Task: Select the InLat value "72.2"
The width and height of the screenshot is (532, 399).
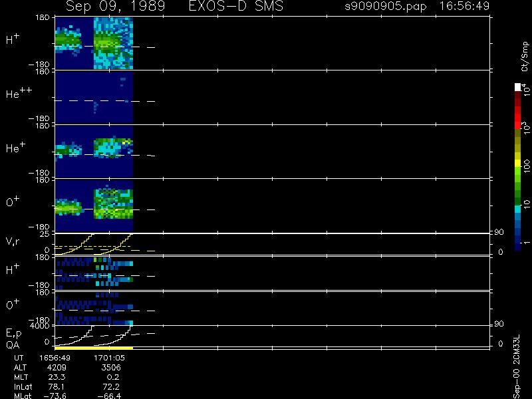Action: point(111,387)
